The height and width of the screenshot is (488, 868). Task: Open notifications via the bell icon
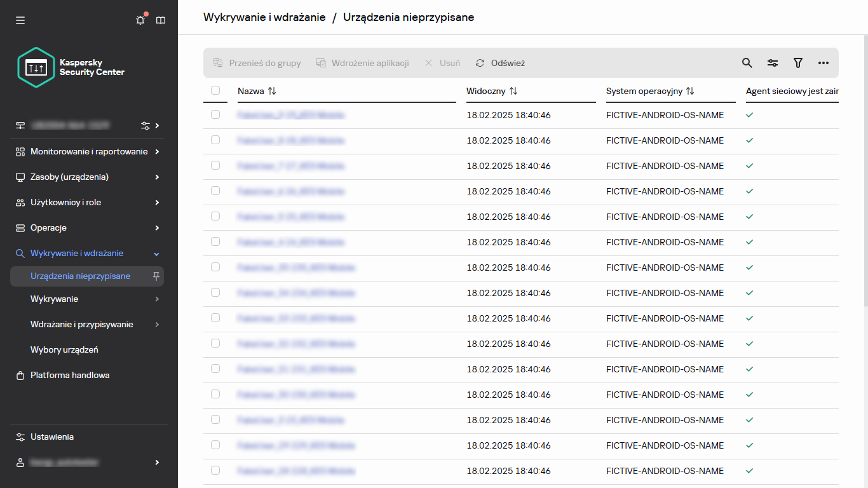tap(140, 20)
